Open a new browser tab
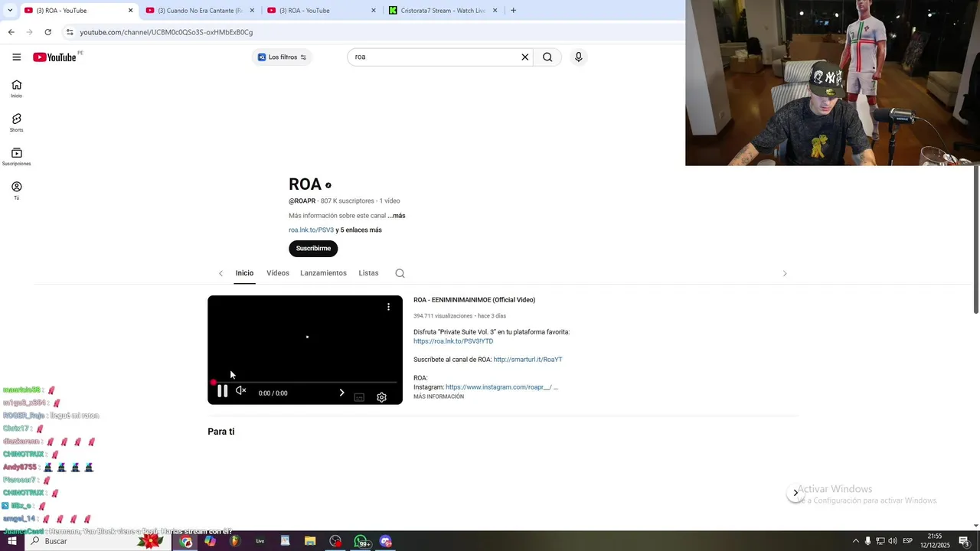Screen dimensions: 980x551 click(x=513, y=11)
